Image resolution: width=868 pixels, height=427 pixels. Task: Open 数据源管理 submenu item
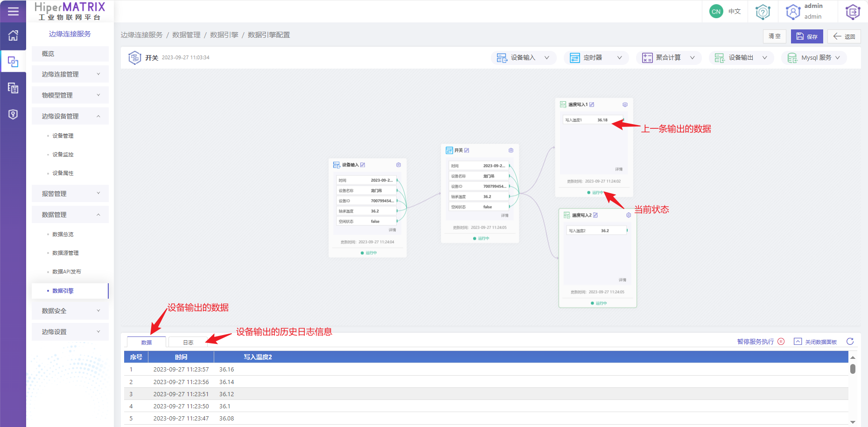pyautogui.click(x=65, y=253)
